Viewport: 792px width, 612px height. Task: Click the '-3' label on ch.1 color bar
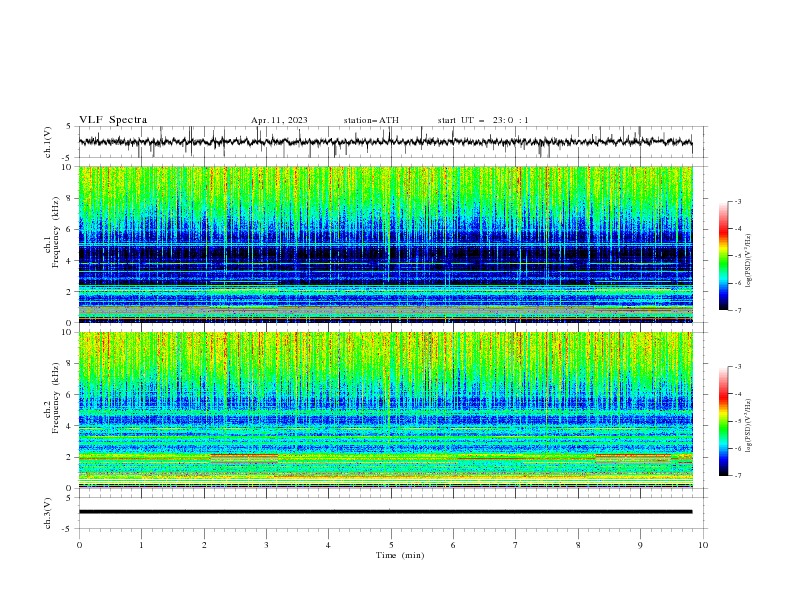737,201
